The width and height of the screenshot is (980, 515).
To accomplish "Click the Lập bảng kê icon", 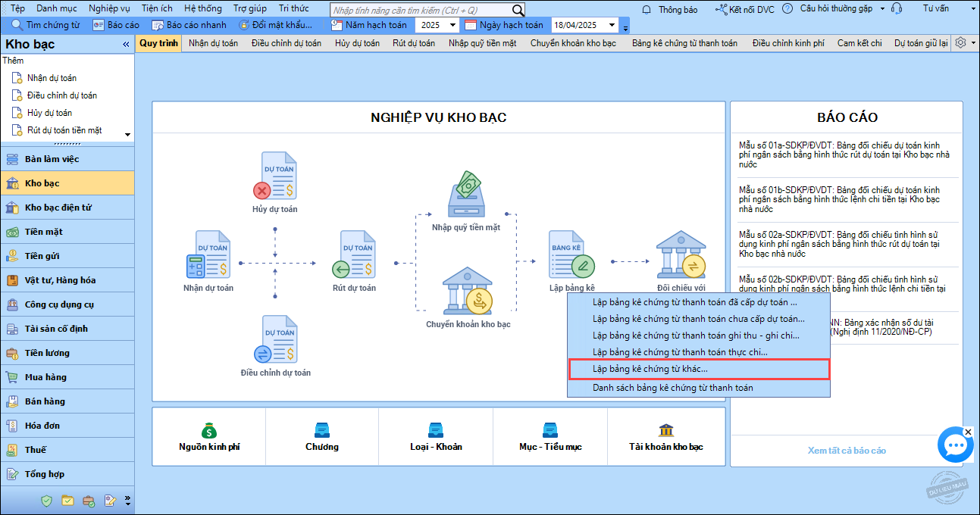I will pyautogui.click(x=572, y=256).
